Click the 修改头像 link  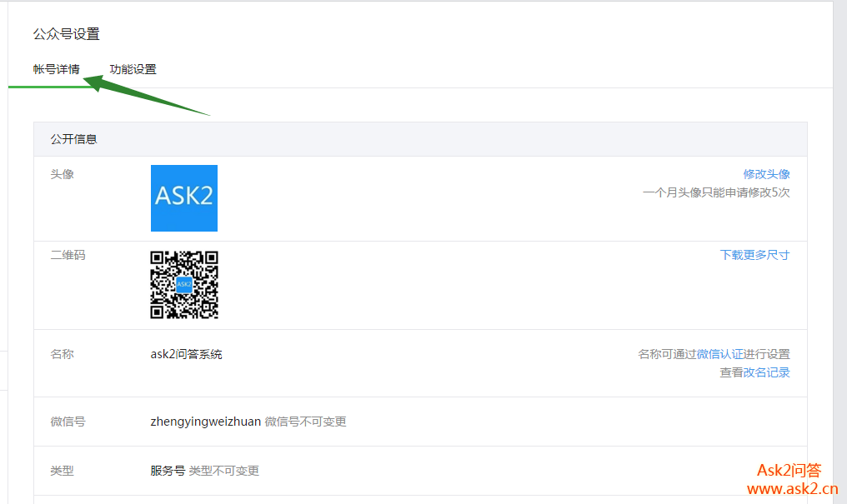pos(766,174)
